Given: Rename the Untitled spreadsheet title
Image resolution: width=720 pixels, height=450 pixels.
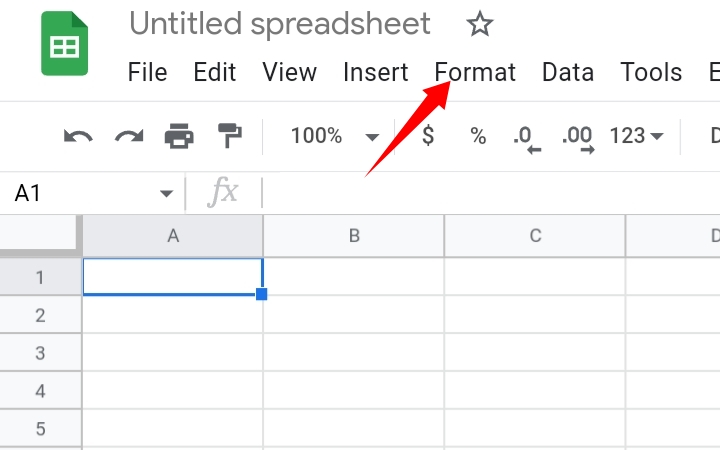Looking at the screenshot, I should coord(280,24).
